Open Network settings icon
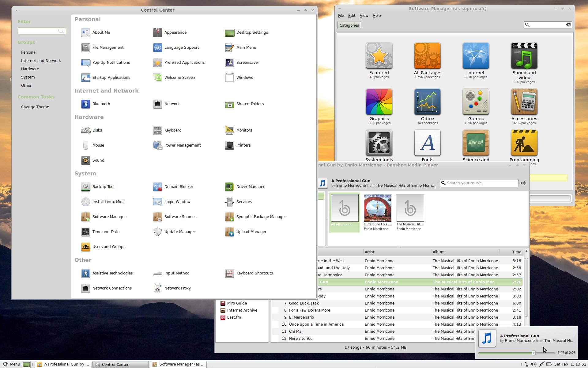 click(x=157, y=104)
